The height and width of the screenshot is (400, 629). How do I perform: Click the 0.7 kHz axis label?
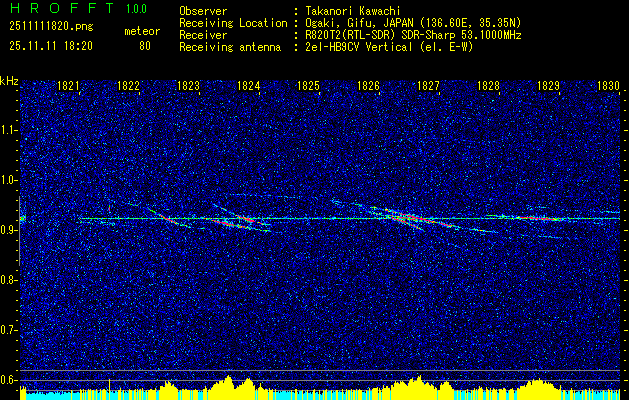pos(9,330)
